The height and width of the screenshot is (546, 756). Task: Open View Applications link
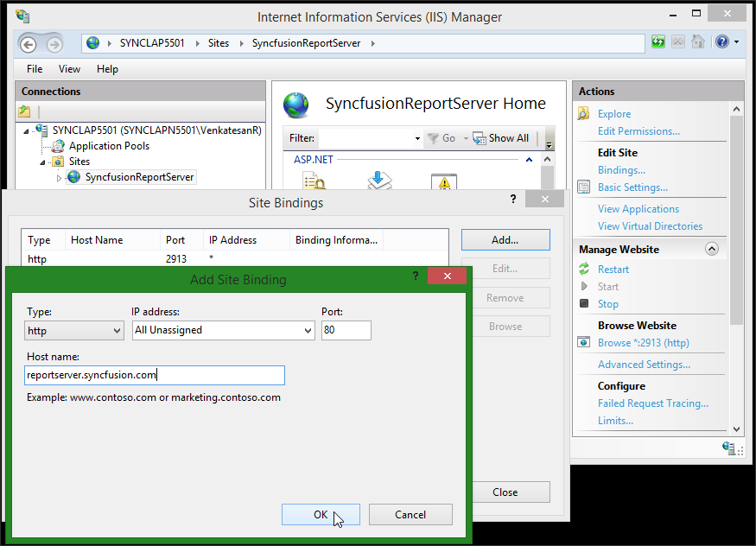click(x=638, y=209)
